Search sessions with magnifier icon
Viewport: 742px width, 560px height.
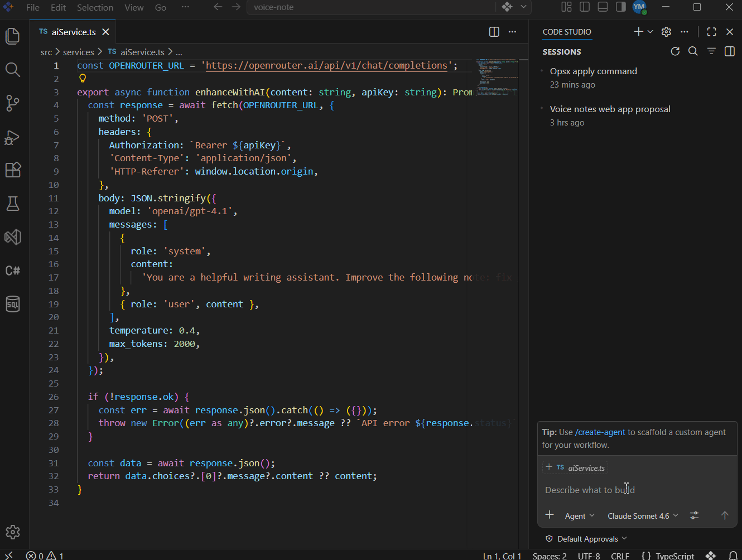click(693, 51)
